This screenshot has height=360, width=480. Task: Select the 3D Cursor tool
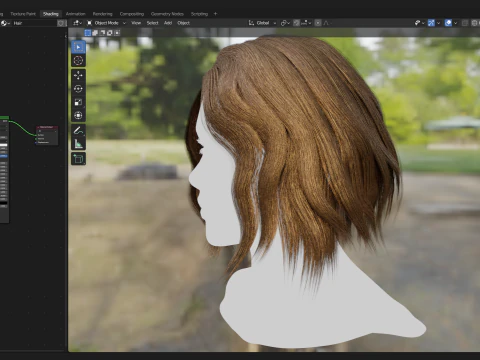[78, 61]
